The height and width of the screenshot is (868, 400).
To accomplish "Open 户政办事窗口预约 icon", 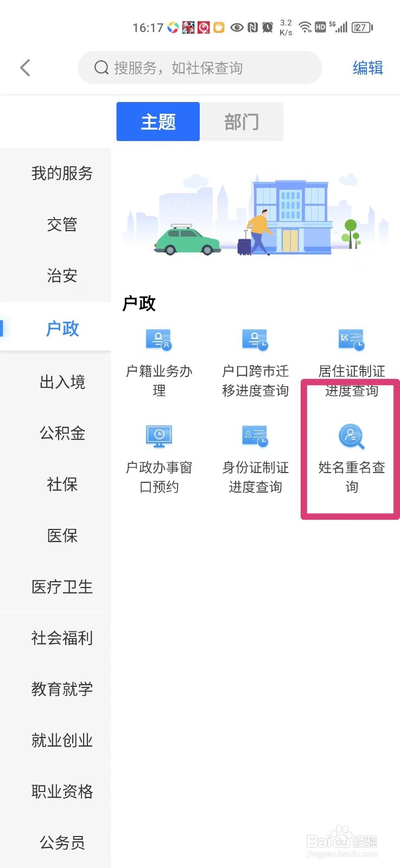I will (159, 436).
